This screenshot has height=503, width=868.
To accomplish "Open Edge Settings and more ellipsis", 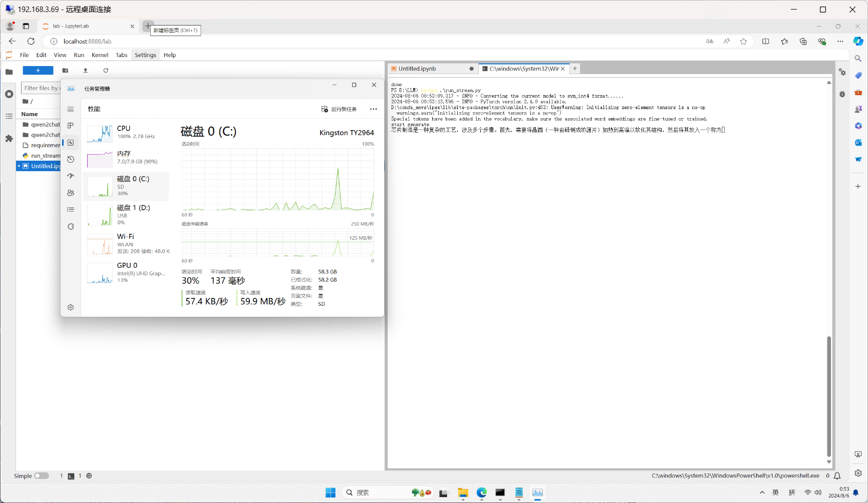I will point(840,42).
